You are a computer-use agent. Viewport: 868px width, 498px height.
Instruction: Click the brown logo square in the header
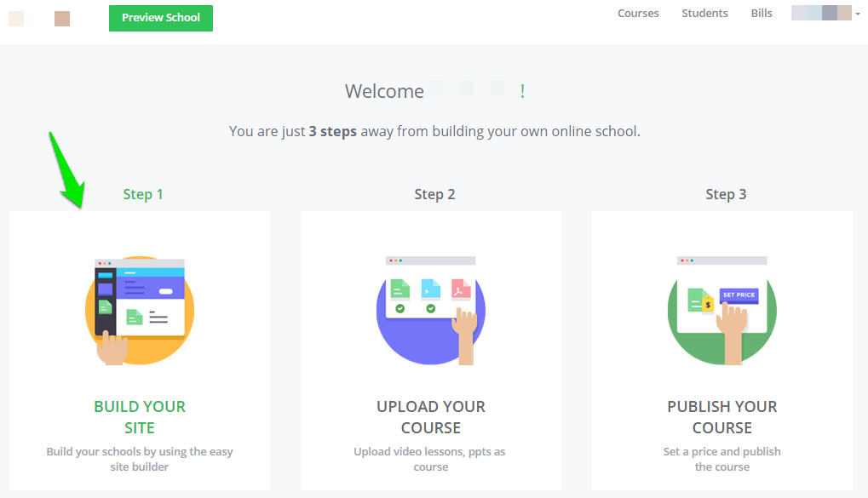(x=61, y=18)
